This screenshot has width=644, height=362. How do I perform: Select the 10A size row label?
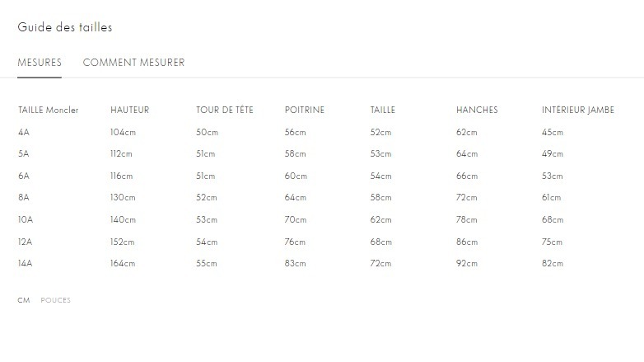pyautogui.click(x=26, y=220)
